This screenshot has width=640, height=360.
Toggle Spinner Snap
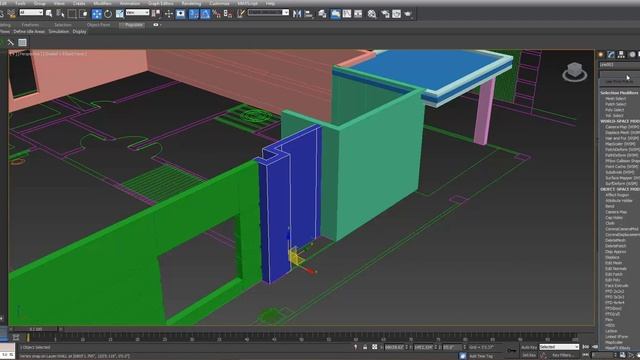(228, 14)
